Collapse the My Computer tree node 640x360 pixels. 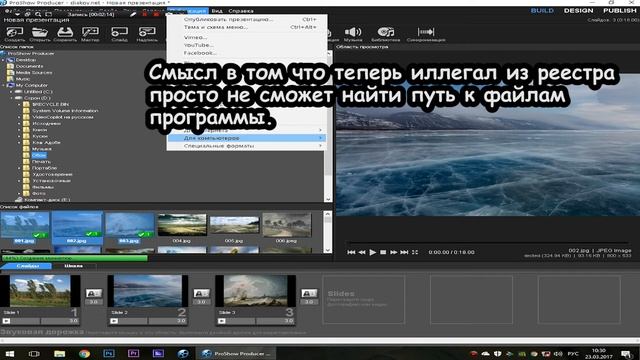pos(3,85)
